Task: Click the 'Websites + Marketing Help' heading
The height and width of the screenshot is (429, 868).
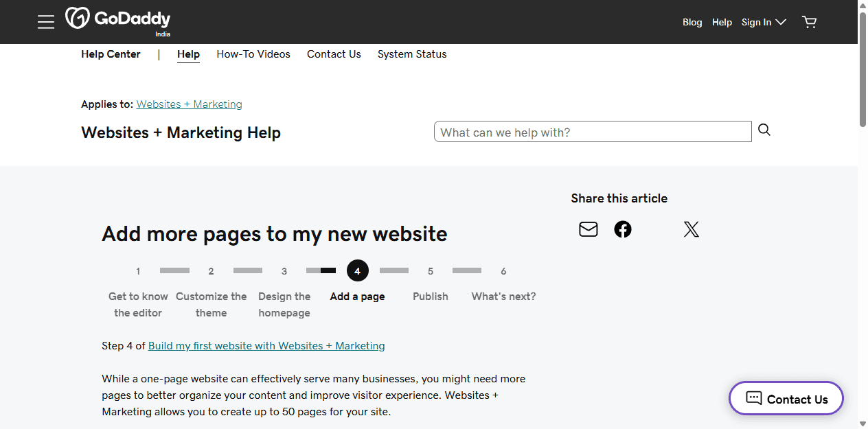Action: click(x=181, y=132)
